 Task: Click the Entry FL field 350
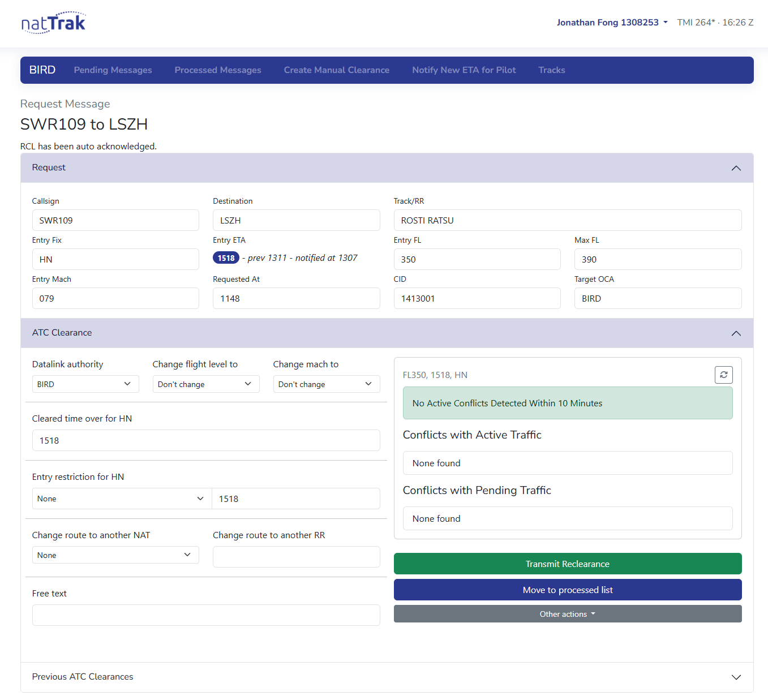click(x=477, y=259)
